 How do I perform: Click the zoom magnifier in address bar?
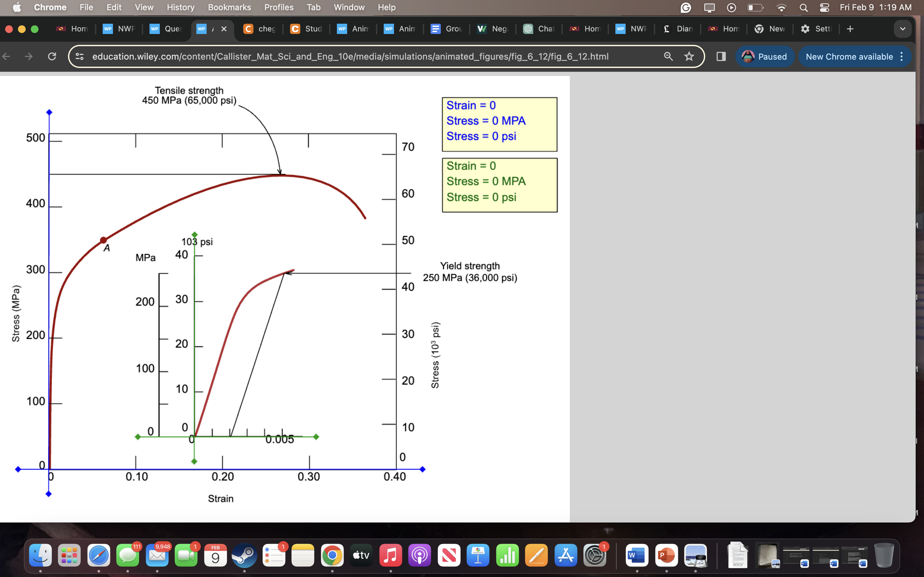coord(668,56)
